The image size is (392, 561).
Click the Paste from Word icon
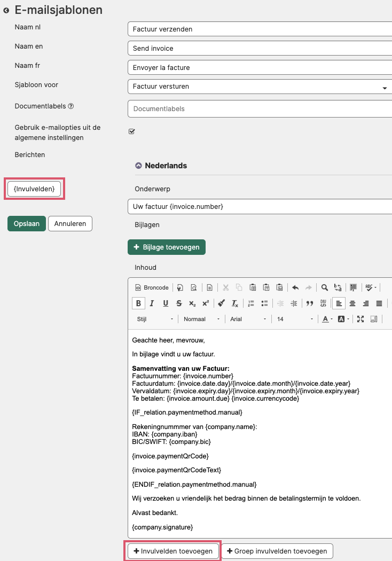point(280,287)
